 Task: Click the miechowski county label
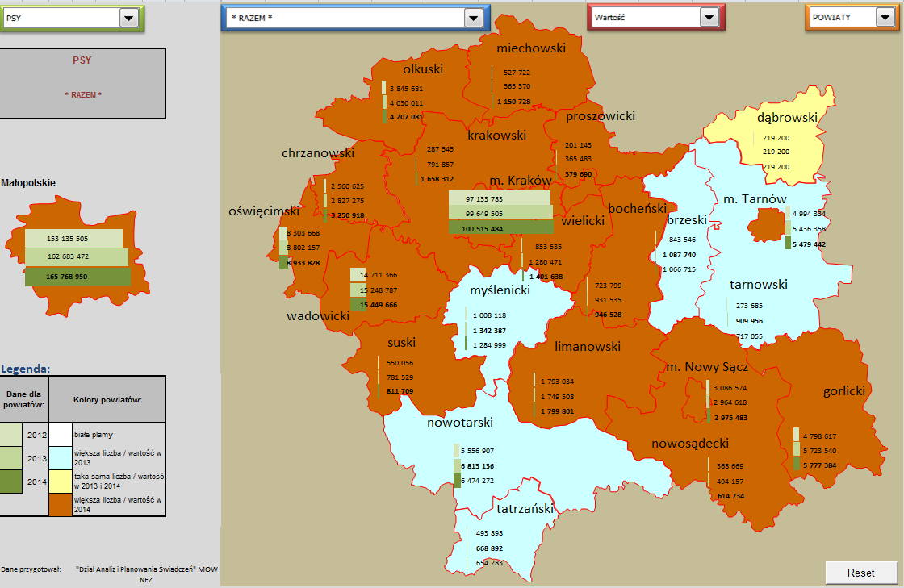point(531,48)
